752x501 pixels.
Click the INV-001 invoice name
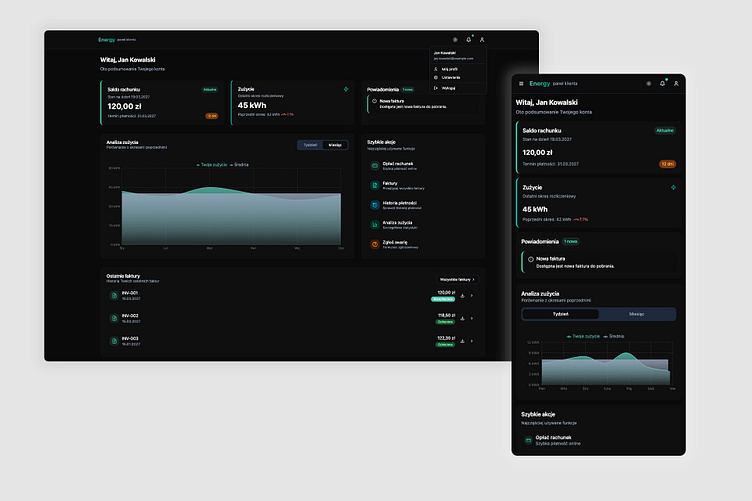pos(130,293)
